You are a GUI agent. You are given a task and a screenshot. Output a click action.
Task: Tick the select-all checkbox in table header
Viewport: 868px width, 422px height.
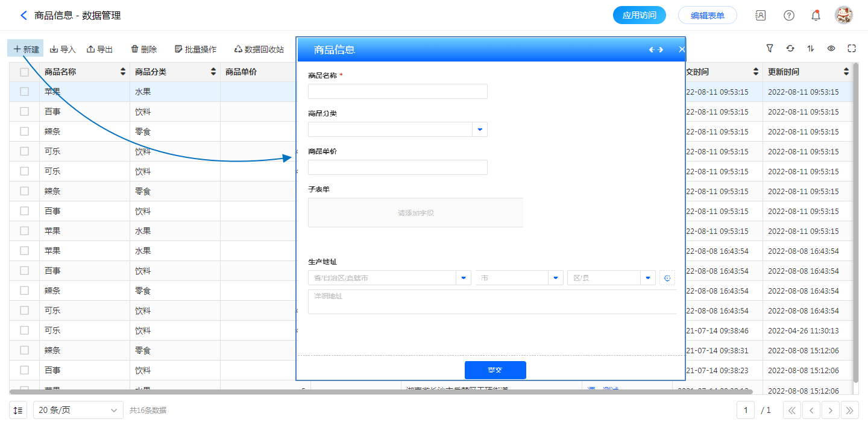point(24,72)
